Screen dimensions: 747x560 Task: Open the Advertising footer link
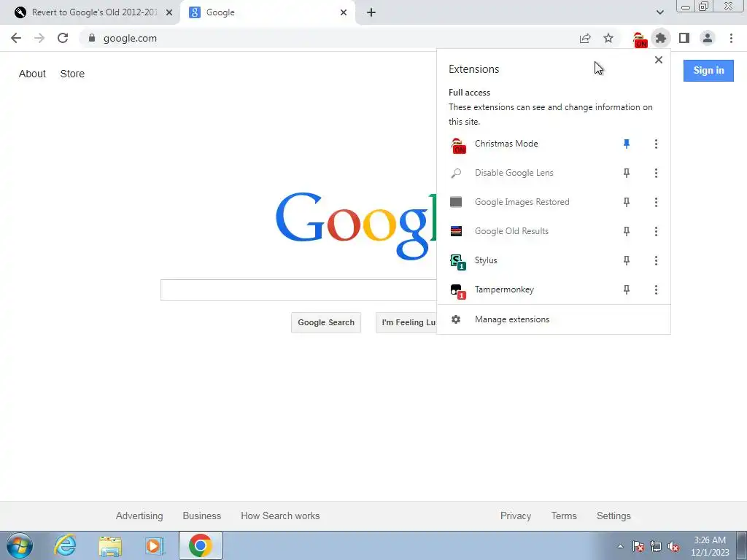tap(139, 516)
